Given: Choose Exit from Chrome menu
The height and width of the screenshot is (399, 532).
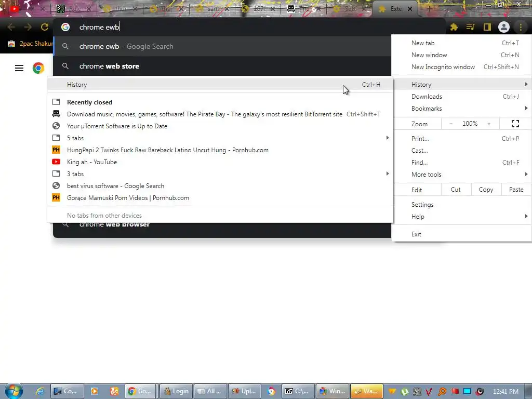Looking at the screenshot, I should (461, 234).
